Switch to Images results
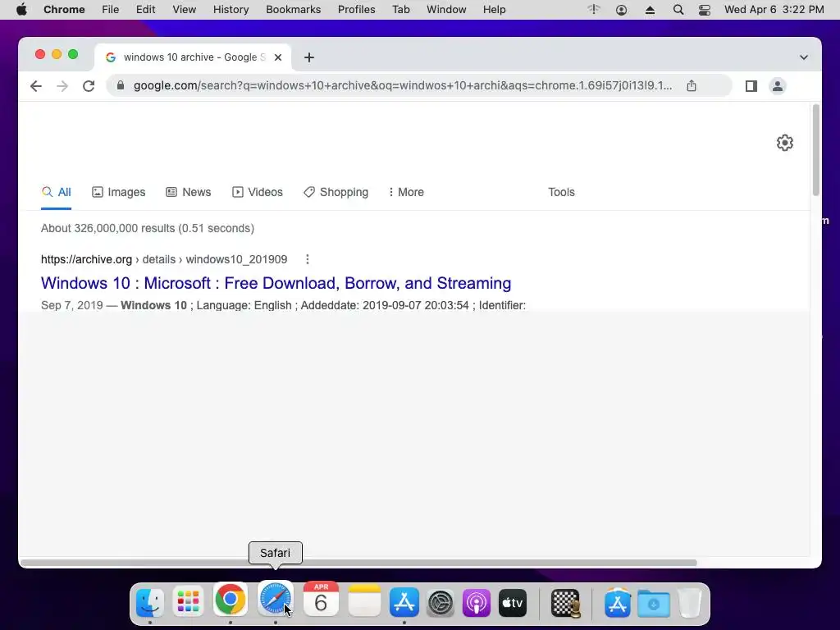The height and width of the screenshot is (630, 840). pos(119,192)
